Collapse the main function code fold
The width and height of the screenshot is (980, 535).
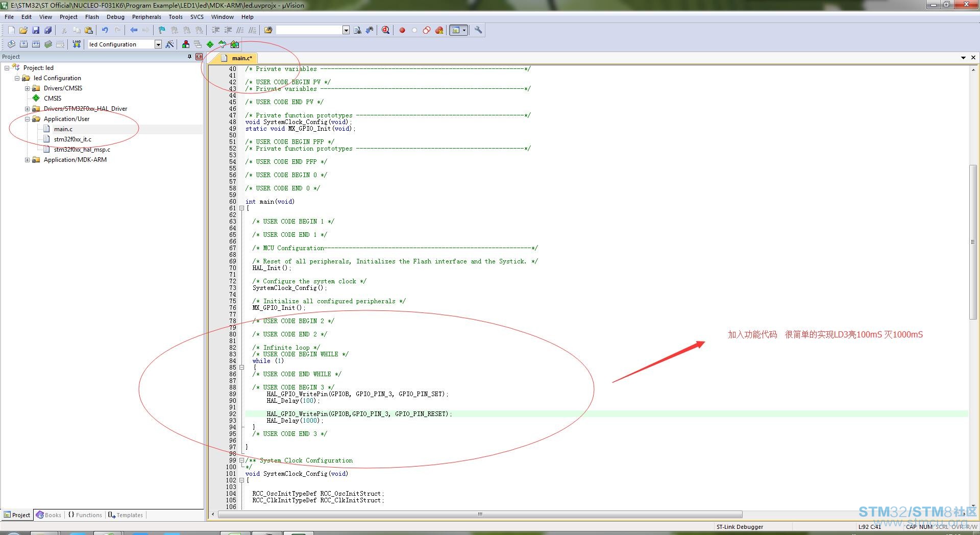pyautogui.click(x=241, y=208)
